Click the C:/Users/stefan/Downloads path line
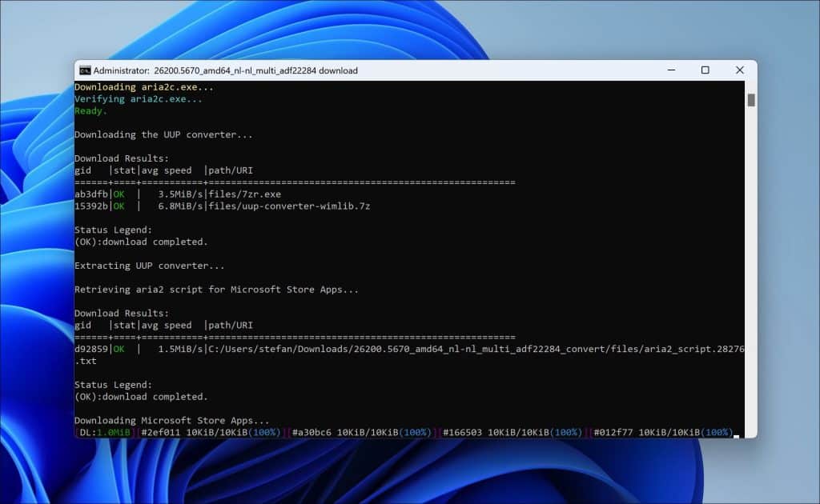Screen dimensions: 820x504 click(476, 349)
